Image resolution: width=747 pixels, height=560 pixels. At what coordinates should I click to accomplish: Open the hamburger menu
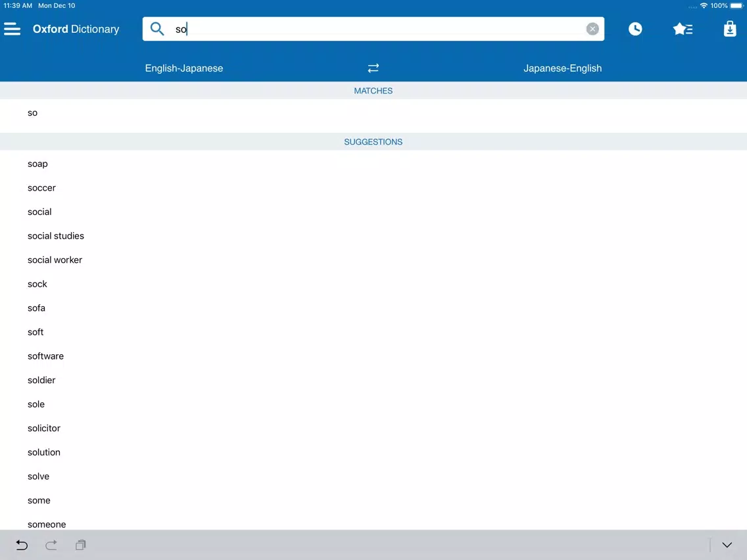click(x=12, y=29)
